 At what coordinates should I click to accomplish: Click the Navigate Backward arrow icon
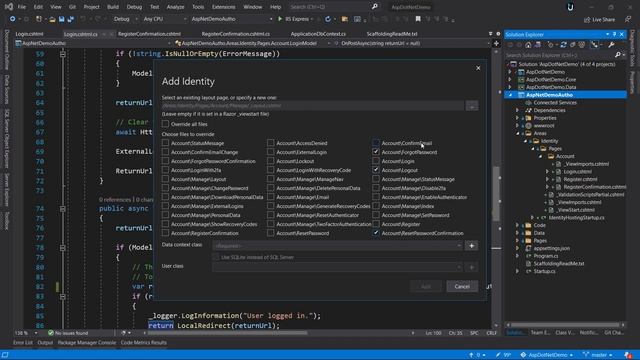[13, 19]
